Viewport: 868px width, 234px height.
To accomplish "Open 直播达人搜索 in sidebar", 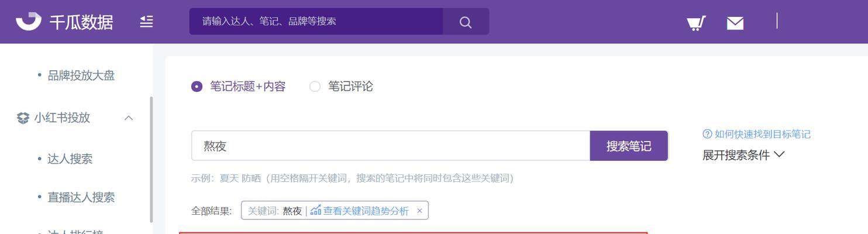I will click(81, 198).
